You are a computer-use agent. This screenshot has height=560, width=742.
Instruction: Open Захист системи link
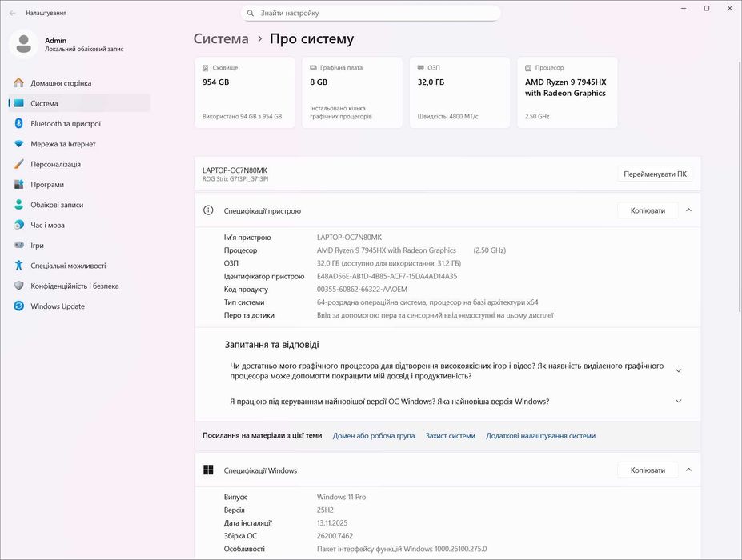(x=450, y=436)
